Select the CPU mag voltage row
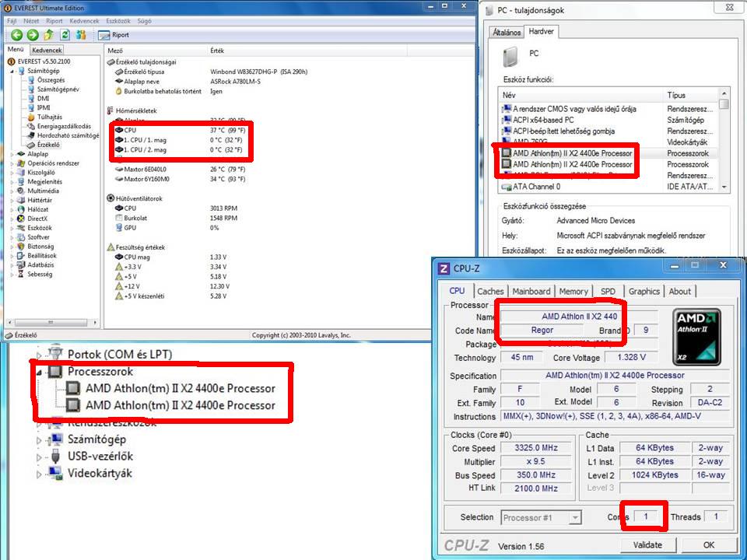The width and height of the screenshot is (747, 560). (x=171, y=257)
